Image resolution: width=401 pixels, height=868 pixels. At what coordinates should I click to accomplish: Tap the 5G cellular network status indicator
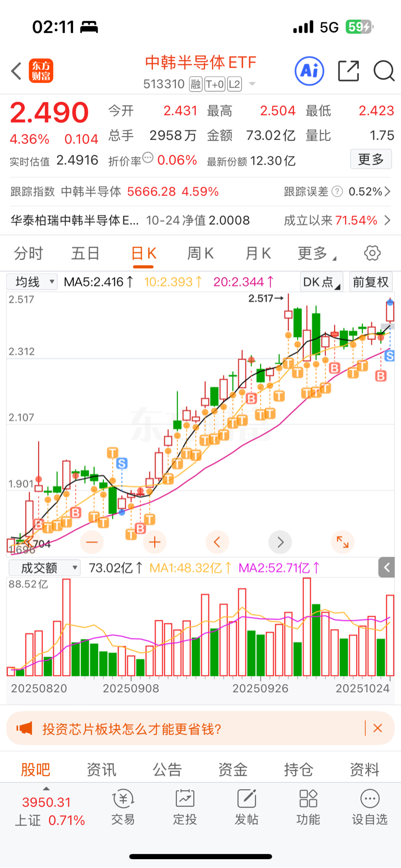coord(329,27)
